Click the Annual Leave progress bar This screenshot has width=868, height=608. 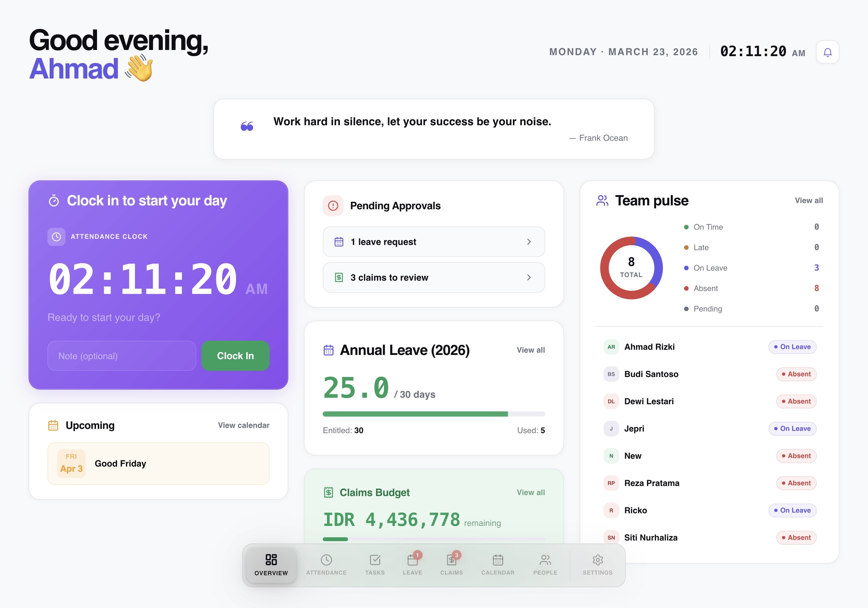(433, 414)
